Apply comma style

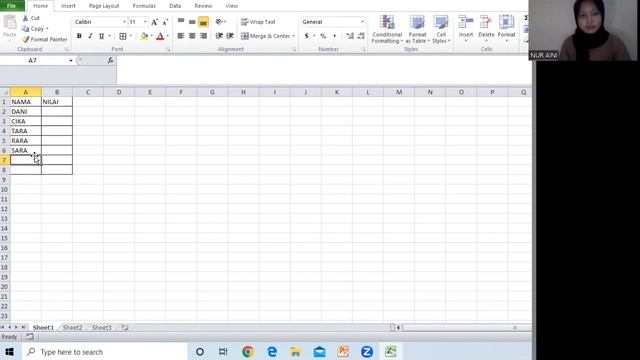click(x=334, y=36)
